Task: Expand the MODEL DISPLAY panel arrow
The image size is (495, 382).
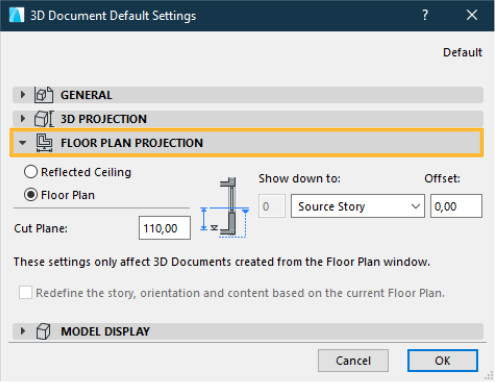Action: click(23, 331)
